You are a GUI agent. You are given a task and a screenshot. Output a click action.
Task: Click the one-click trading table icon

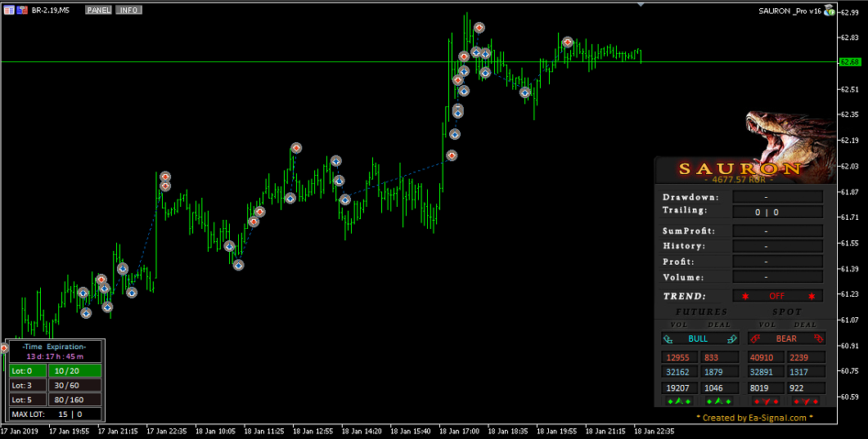click(x=9, y=9)
